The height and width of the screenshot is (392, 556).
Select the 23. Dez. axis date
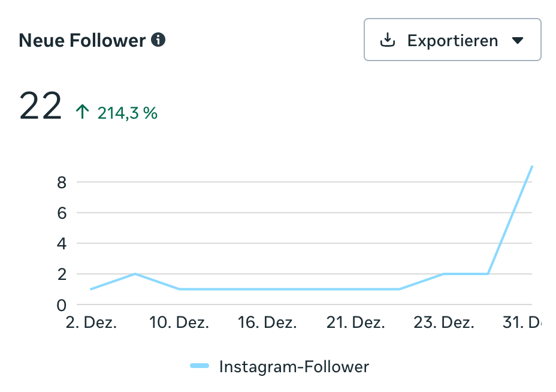point(444,322)
